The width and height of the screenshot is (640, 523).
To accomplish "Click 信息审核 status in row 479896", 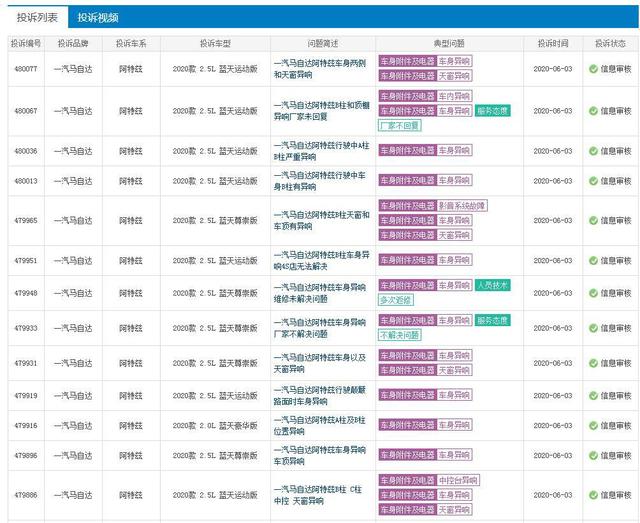I will click(x=616, y=455).
